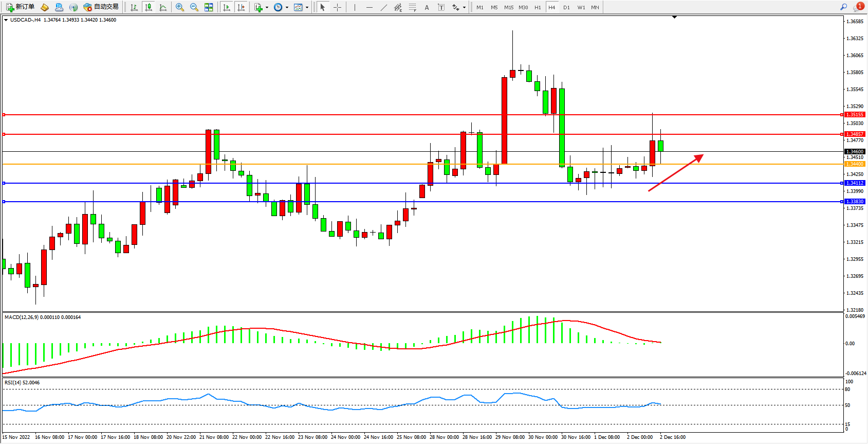
Task: Click the 新订单 new order button
Action: coord(21,7)
